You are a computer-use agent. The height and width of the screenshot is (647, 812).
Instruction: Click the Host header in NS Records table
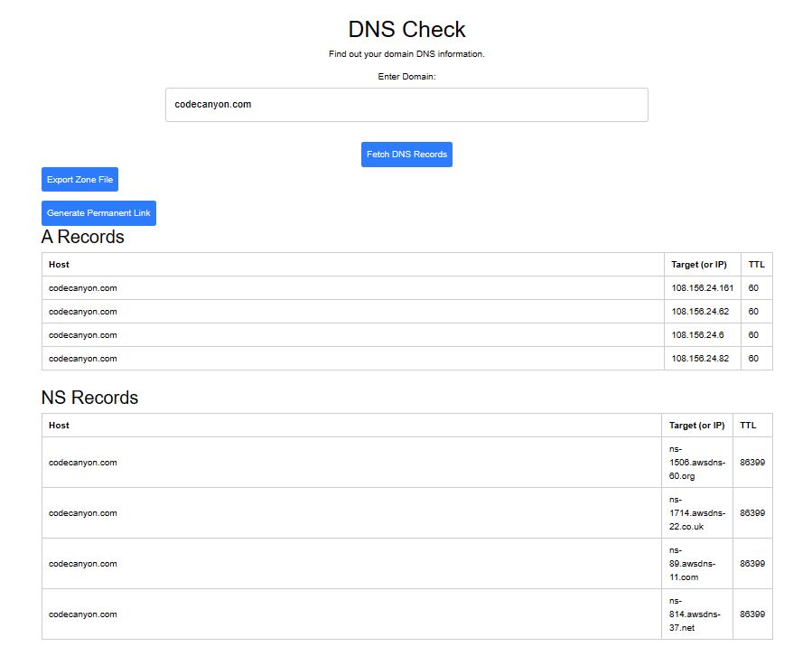click(x=59, y=426)
